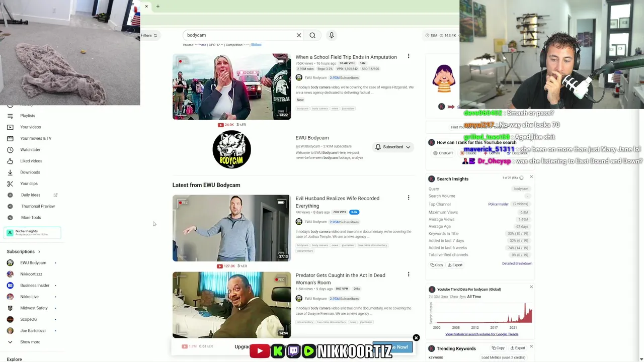Open options menu for Predator video
This screenshot has width=644, height=362.
pyautogui.click(x=409, y=275)
